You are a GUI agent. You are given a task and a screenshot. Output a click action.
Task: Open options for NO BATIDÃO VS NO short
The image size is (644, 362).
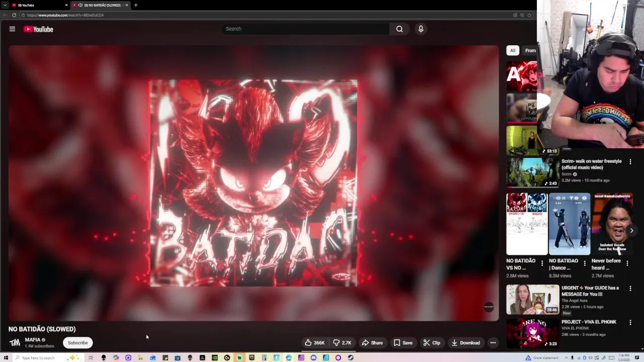point(542,263)
